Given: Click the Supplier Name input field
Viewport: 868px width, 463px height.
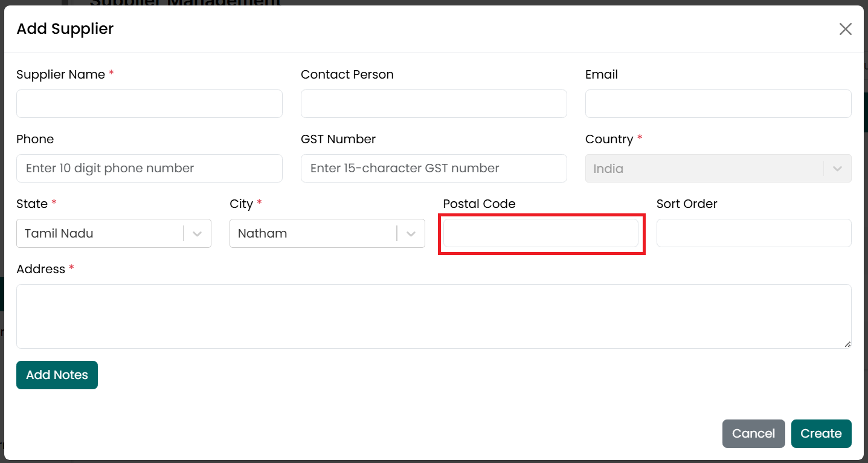Looking at the screenshot, I should pos(149,103).
